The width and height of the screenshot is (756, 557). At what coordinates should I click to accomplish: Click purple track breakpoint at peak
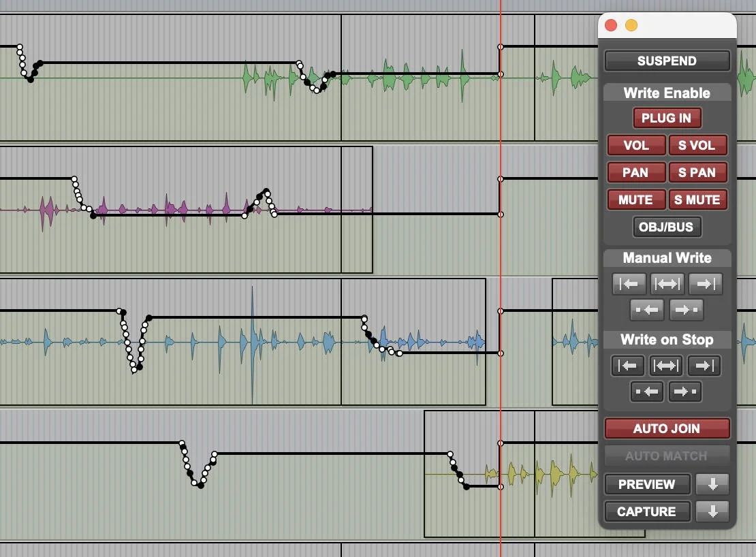click(x=266, y=191)
